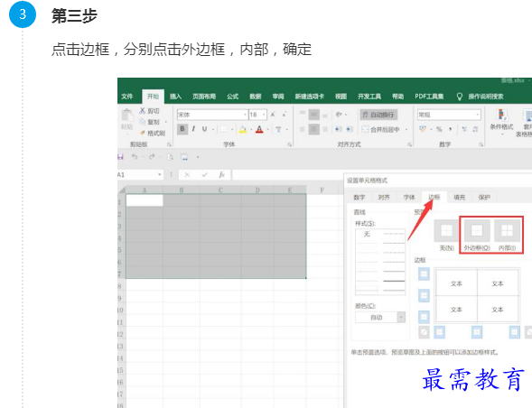Viewport: 532px width, 408px height.
Task: Open the 页面布局 ribbon tab
Action: point(204,97)
